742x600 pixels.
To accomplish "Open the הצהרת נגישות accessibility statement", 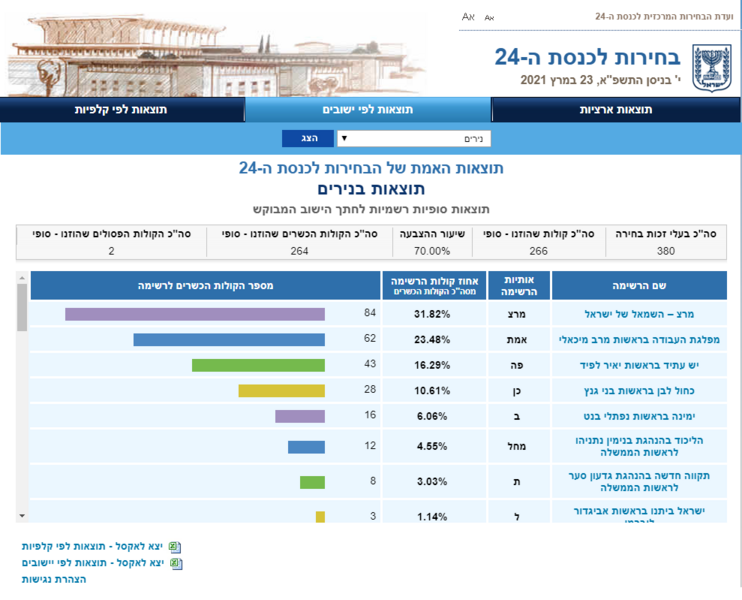I will coord(54,579).
